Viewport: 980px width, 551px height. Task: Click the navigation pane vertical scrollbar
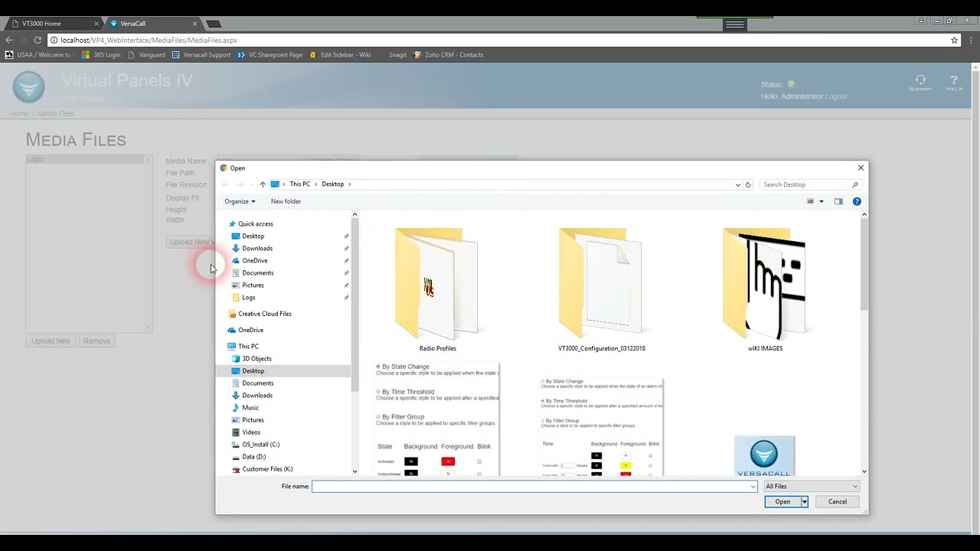(x=354, y=343)
